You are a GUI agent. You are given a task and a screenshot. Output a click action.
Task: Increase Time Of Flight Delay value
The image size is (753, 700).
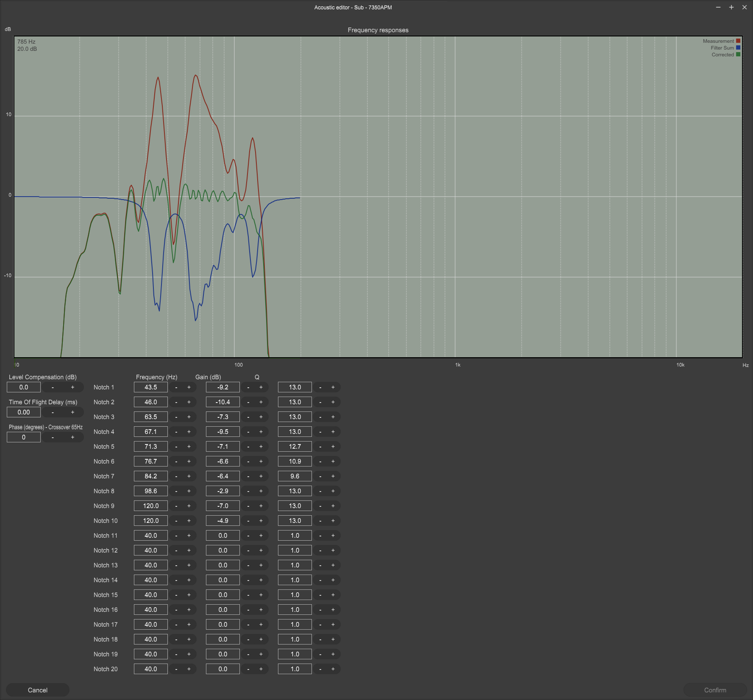(72, 412)
